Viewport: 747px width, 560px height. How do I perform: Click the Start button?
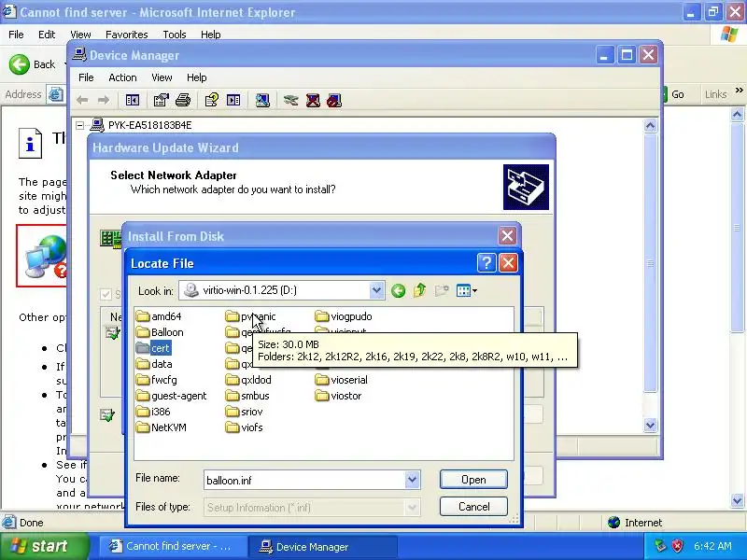(44, 546)
